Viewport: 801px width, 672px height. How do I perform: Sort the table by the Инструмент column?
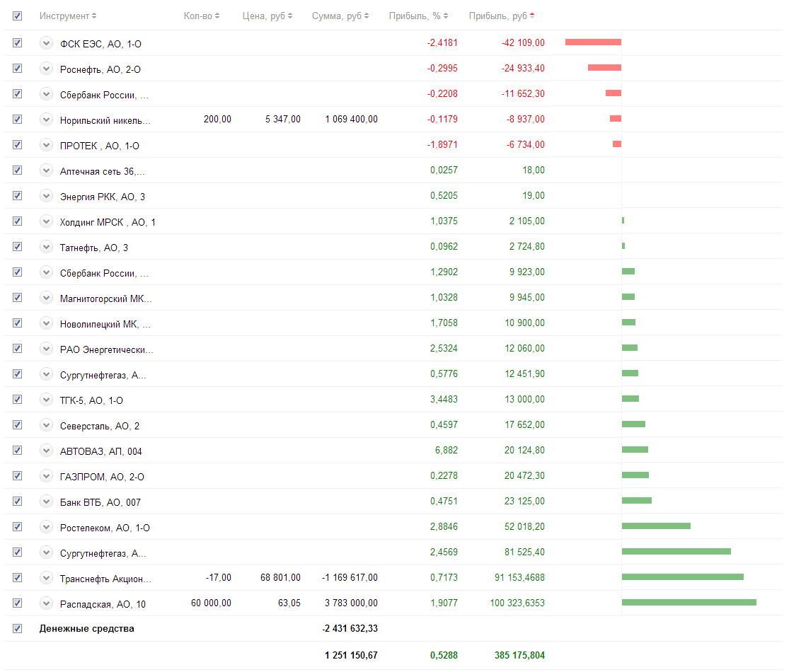[68, 16]
